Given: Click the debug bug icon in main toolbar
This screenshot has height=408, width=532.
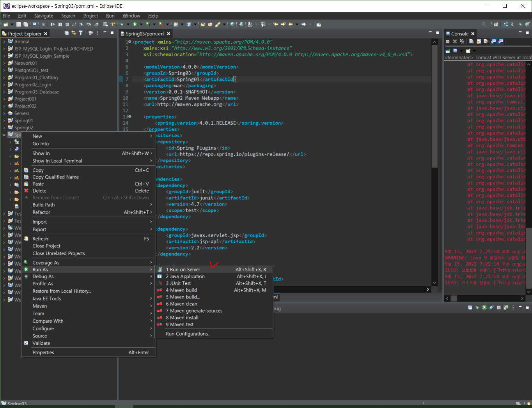Looking at the screenshot, I should (122, 24).
